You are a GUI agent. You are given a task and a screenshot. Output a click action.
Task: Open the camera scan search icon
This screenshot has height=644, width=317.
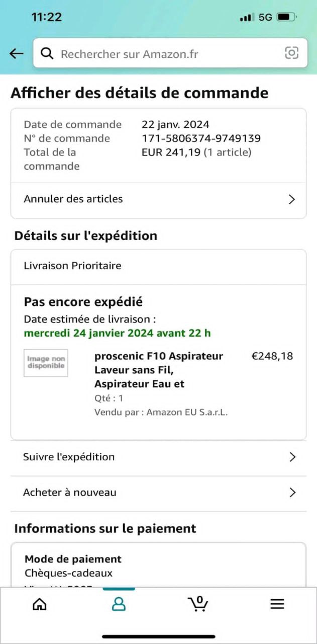291,53
